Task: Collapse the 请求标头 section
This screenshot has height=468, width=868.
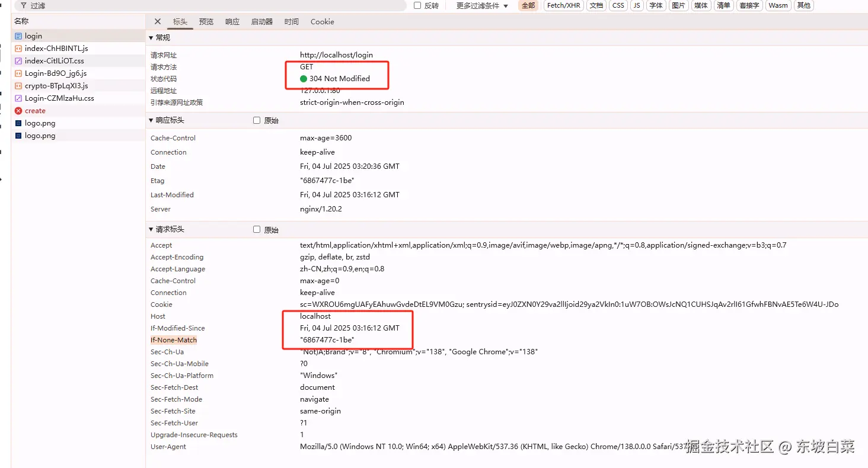Action: tap(151, 229)
